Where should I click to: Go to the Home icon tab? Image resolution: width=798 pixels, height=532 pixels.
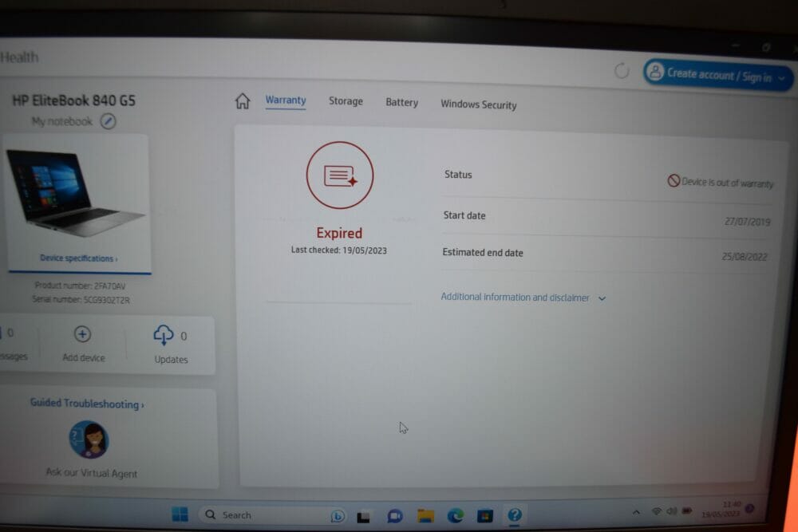243,100
